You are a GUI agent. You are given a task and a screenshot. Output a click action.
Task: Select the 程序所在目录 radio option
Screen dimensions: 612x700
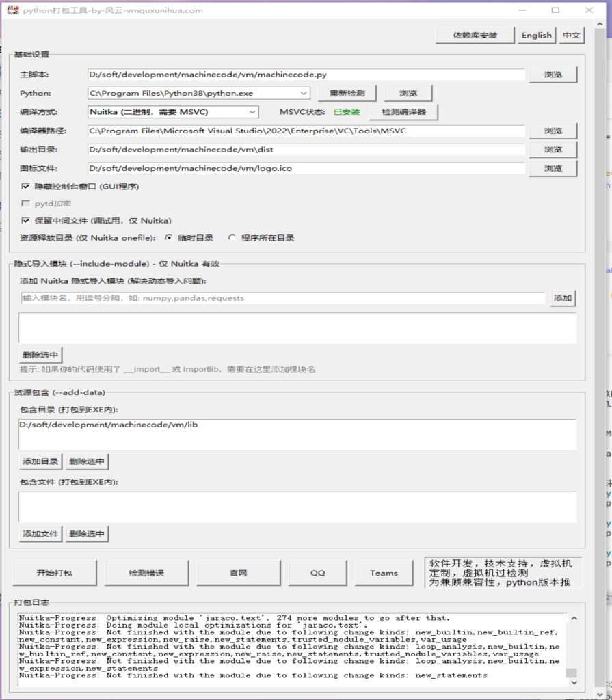click(232, 238)
